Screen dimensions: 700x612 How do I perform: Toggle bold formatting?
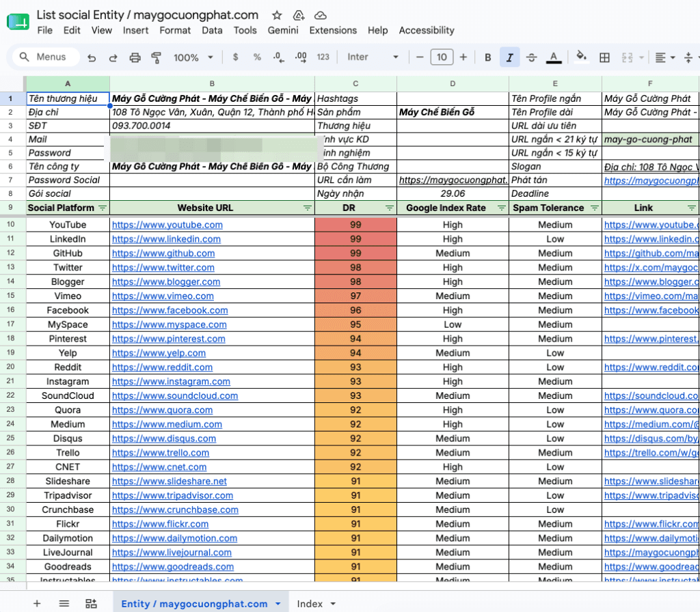(x=488, y=57)
